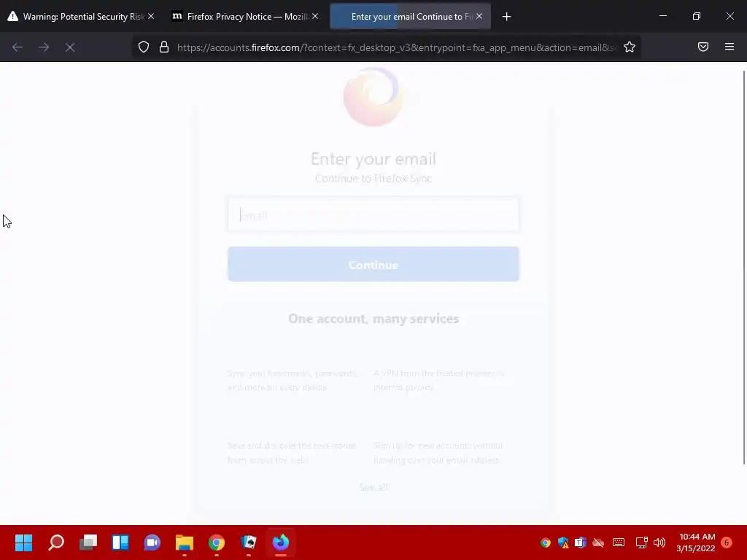Open the notification badge showing 6
The width and height of the screenshot is (747, 560).
[x=727, y=542]
